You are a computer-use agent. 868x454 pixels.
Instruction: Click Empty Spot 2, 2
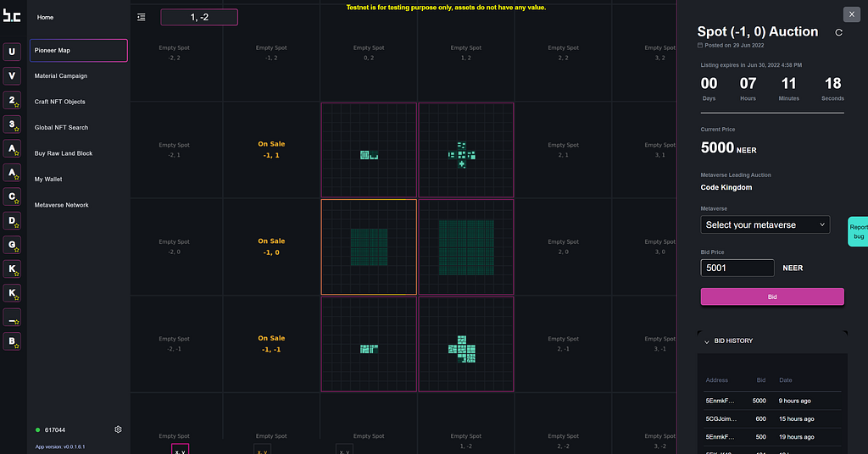point(564,53)
